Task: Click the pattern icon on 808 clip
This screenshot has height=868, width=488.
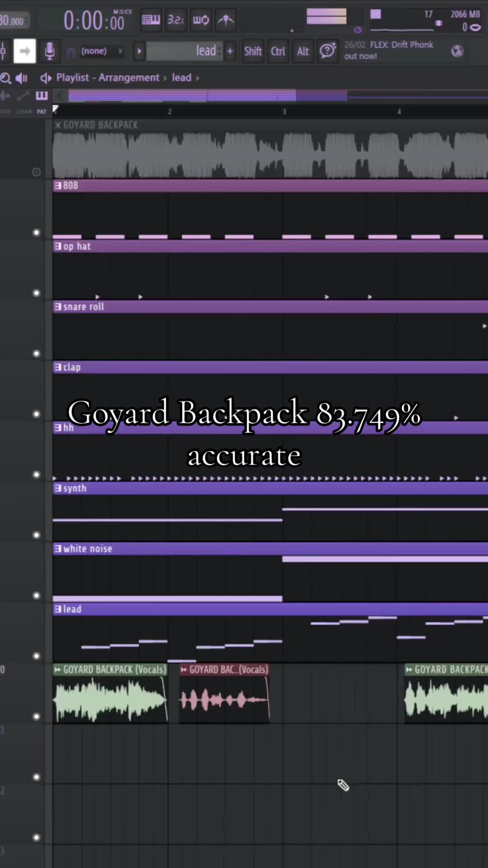Action: (58, 185)
